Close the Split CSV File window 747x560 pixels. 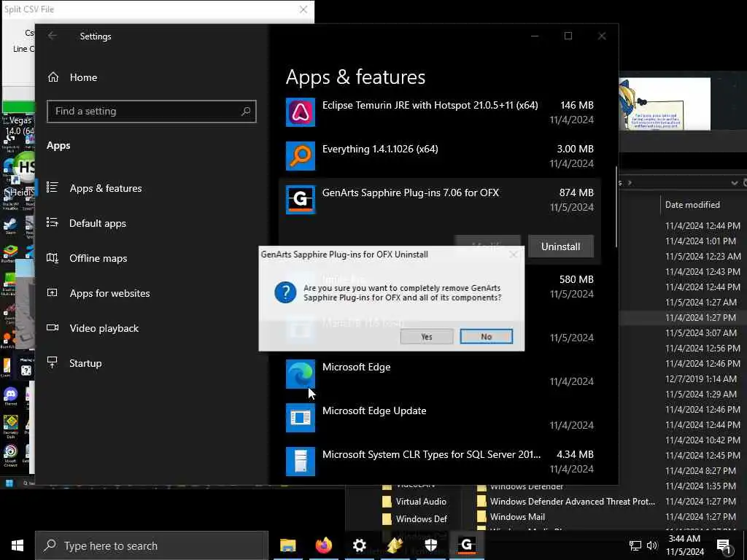pos(303,9)
